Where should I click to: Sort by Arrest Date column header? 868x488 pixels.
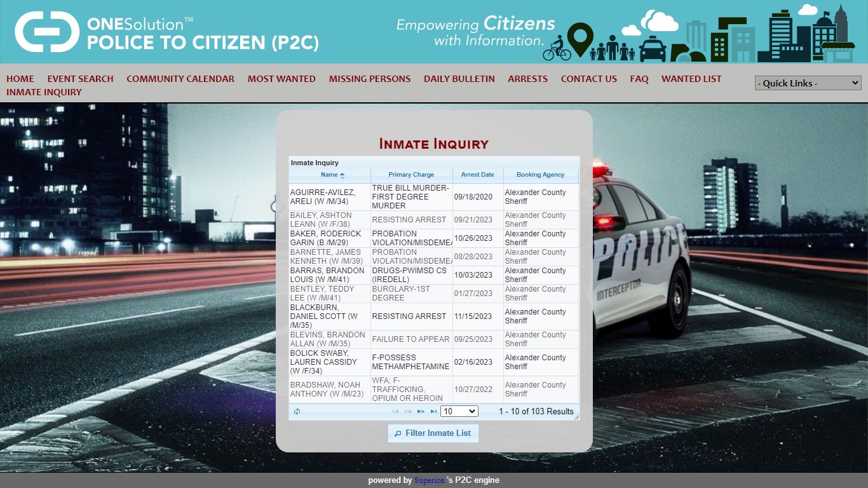(x=478, y=175)
